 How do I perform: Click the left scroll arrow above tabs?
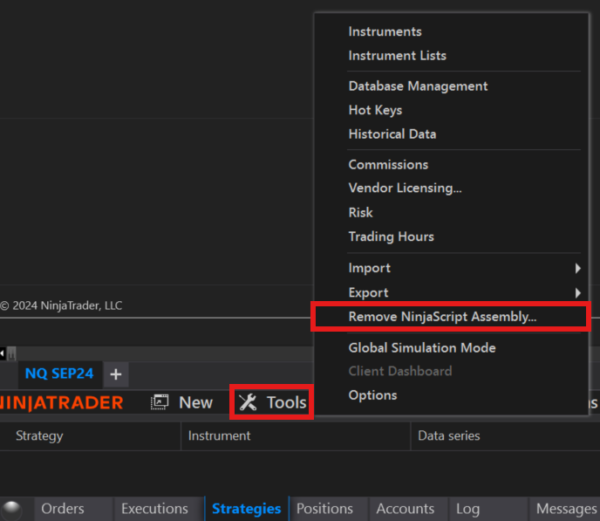pos(3,353)
